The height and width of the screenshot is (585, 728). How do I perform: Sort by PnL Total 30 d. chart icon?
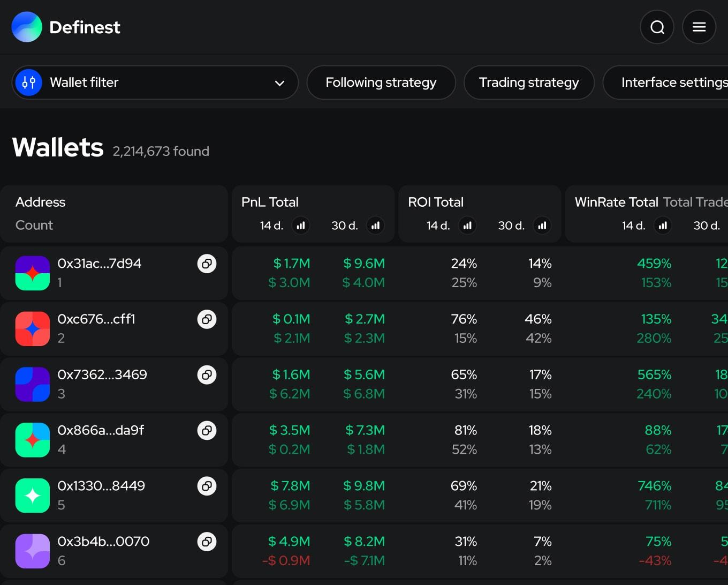(376, 226)
